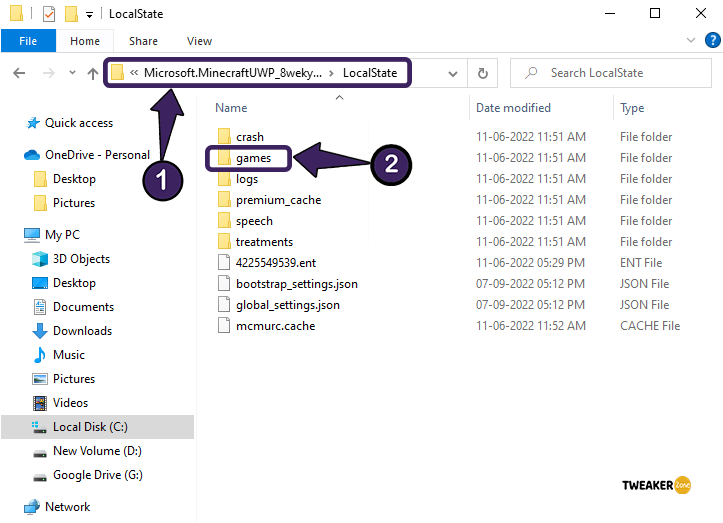Image resolution: width=723 pixels, height=523 pixels.
Task: Select My PC in the navigation pane
Action: coord(62,235)
